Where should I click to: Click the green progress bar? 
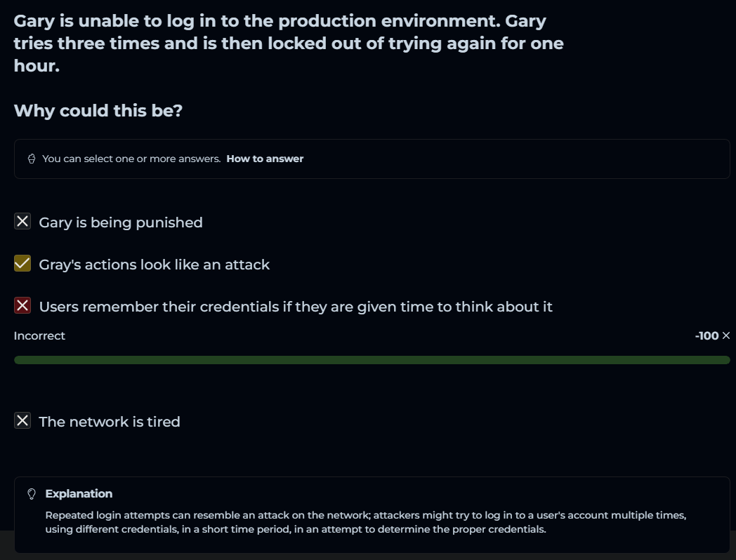(372, 360)
